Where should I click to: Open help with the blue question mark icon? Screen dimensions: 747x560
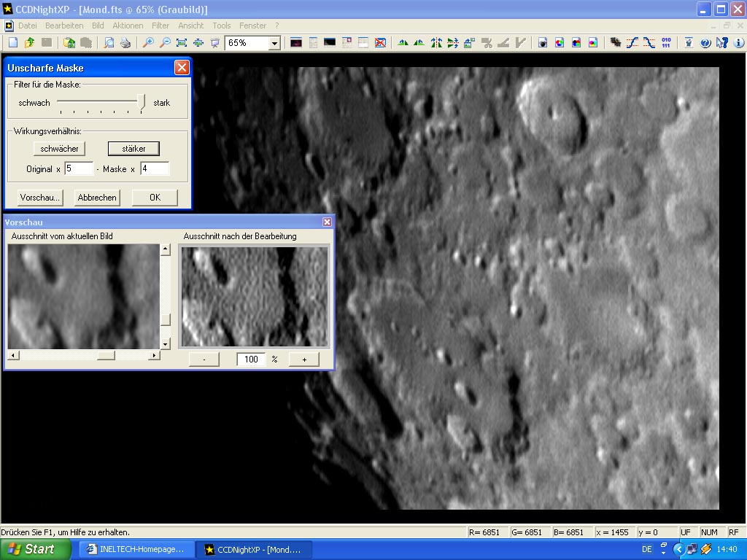coord(705,43)
